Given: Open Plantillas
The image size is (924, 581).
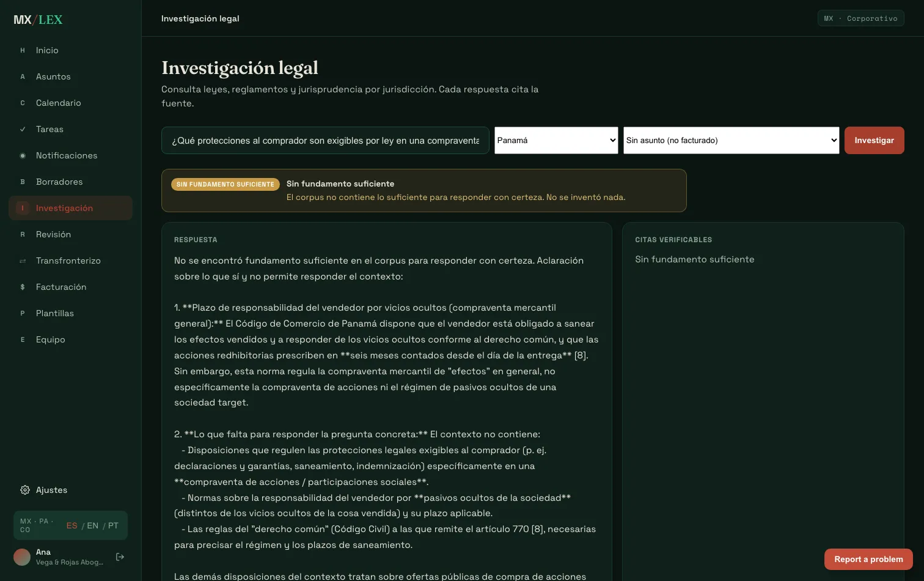Looking at the screenshot, I should pos(70,313).
